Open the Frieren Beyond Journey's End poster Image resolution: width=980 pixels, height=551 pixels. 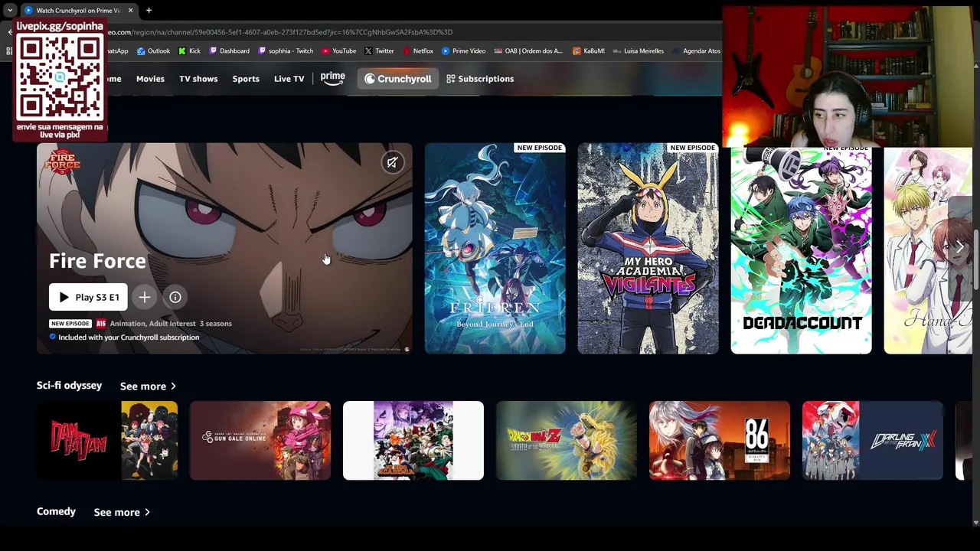pos(495,249)
